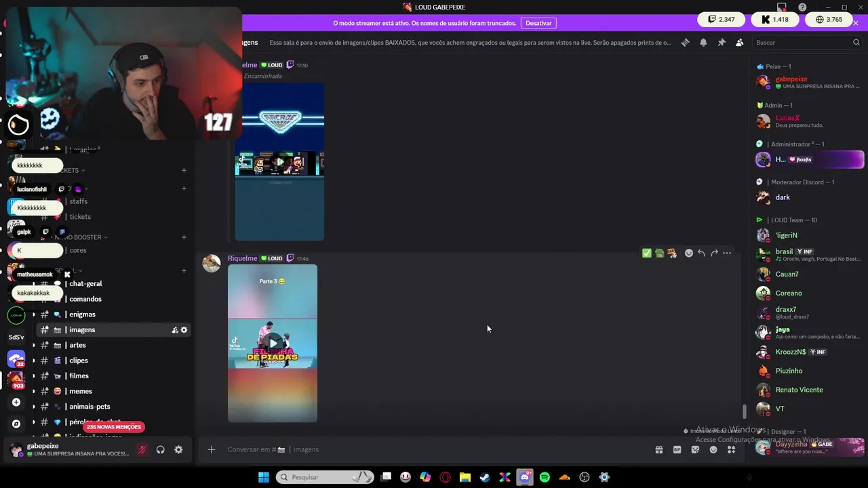The image size is (868, 488).
Task: Open member dark in member list
Action: (x=810, y=197)
